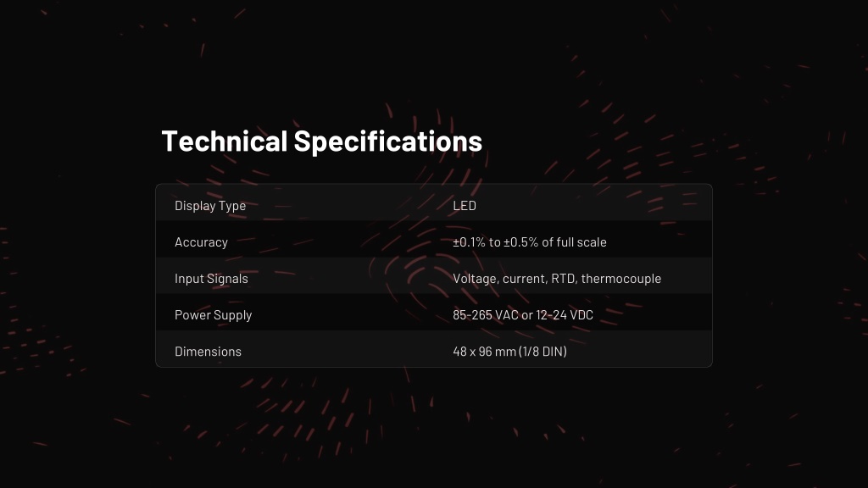Click the word Voltage in the table
The height and width of the screenshot is (488, 868).
[475, 279]
